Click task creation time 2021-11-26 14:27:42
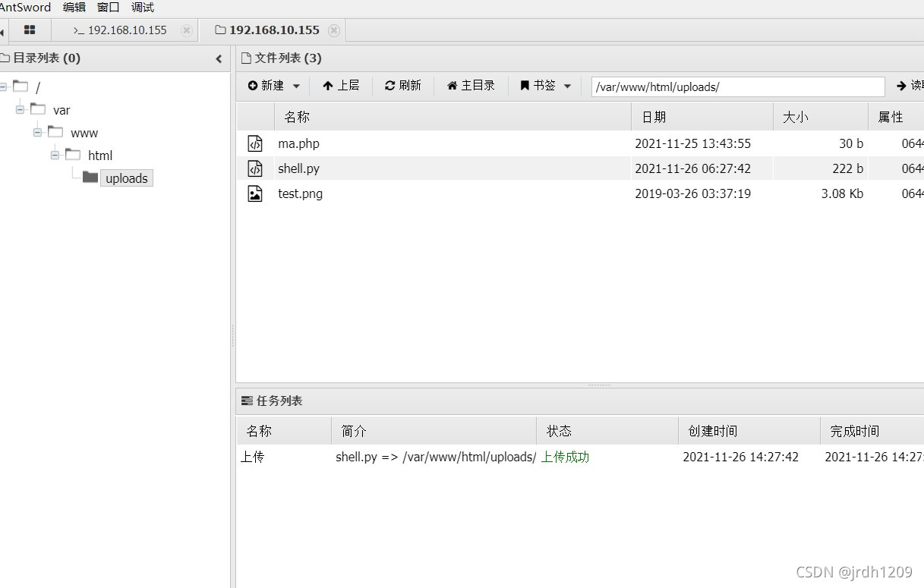 (x=740, y=457)
